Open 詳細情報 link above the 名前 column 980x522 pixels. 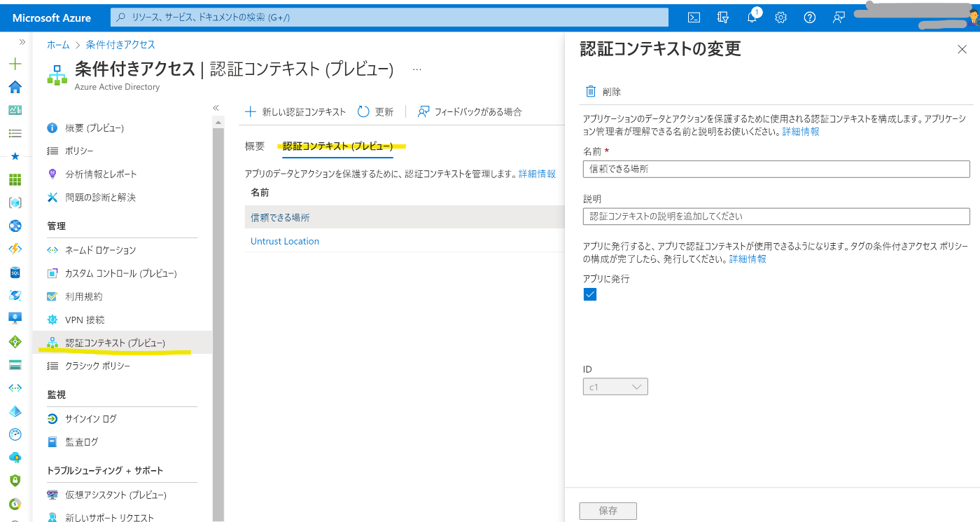(x=537, y=173)
